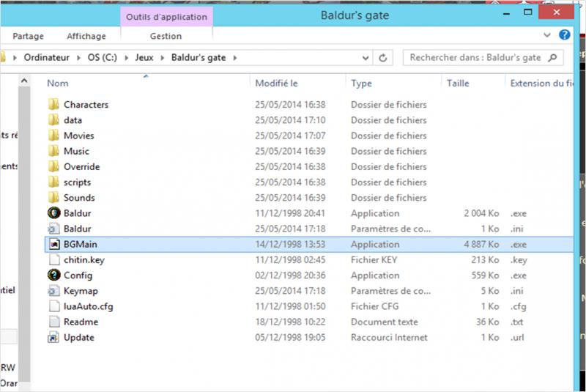Click the Baldur application exe icon

pos(53,213)
